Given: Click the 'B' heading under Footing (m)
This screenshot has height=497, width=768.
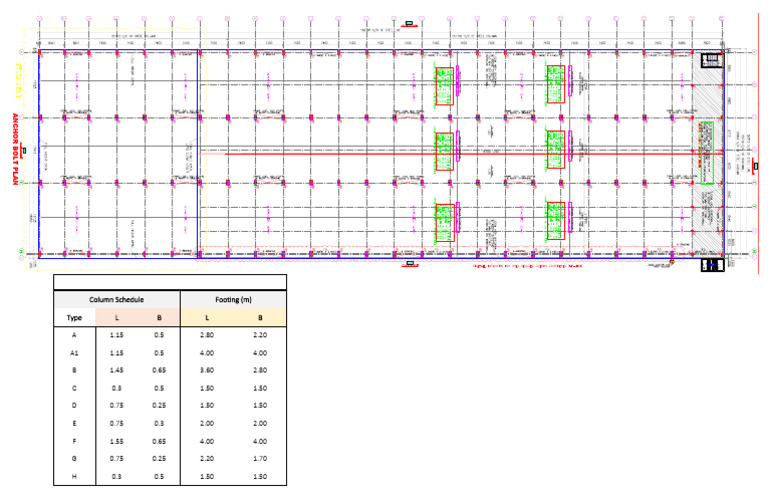Looking at the screenshot, I should [260, 318].
